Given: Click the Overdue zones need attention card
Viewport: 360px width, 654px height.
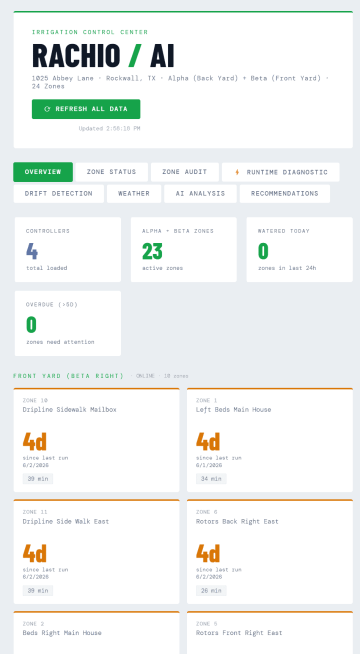Looking at the screenshot, I should tap(68, 323).
